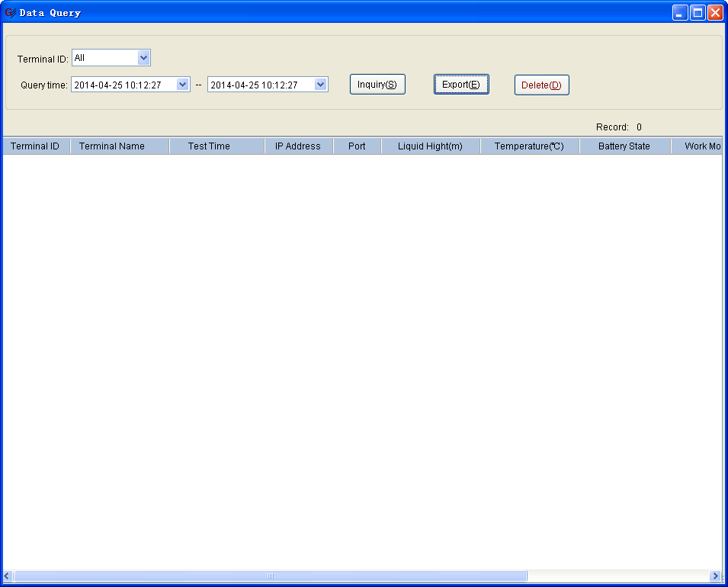Sort by Temperature column header

click(529, 146)
